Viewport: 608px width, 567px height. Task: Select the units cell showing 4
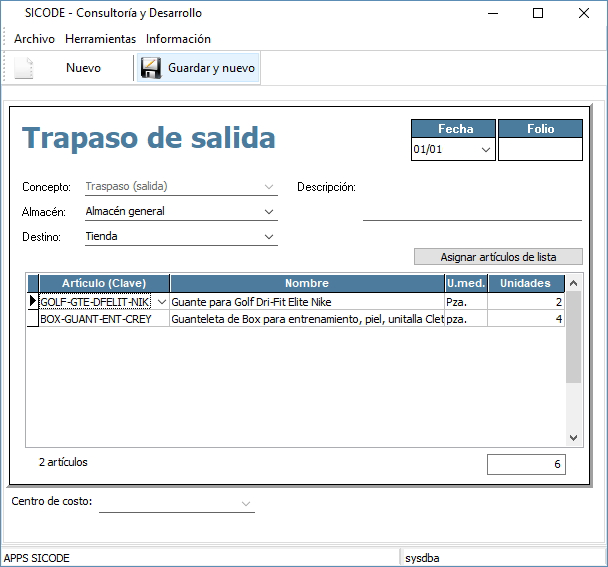point(526,319)
